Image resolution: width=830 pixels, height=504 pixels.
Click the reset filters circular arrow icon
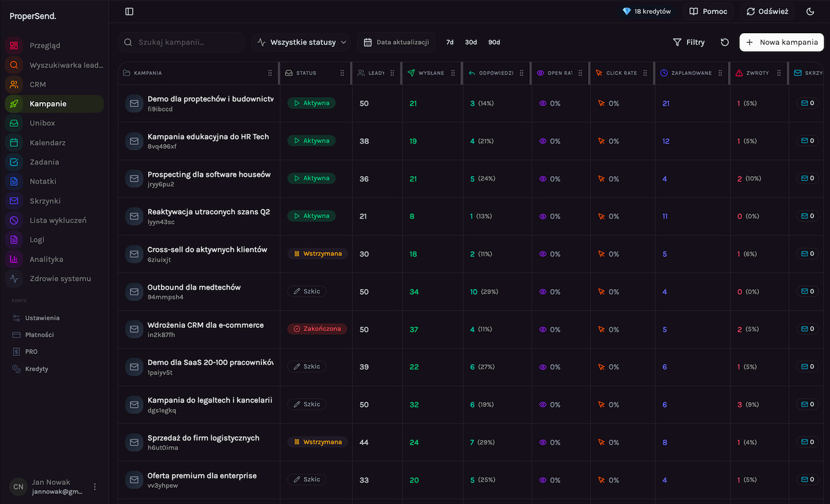coord(725,42)
